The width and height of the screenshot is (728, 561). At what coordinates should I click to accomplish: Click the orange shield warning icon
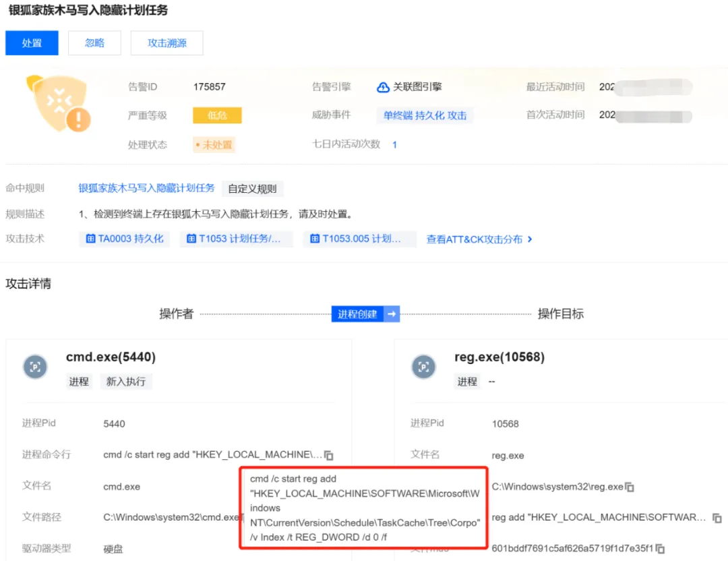tap(59, 103)
